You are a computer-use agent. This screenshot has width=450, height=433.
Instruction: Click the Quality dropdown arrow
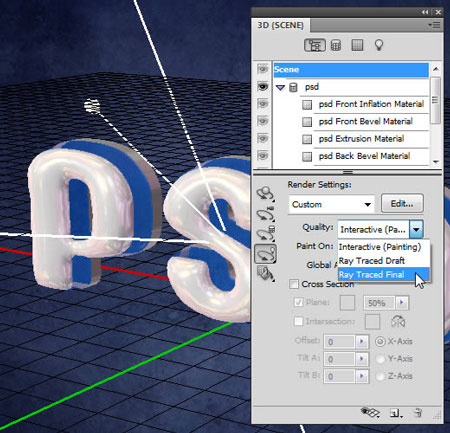pos(416,229)
